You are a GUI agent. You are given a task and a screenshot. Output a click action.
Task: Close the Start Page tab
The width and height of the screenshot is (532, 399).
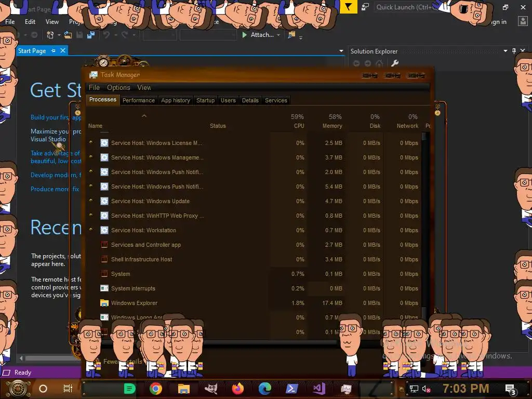pos(63,50)
